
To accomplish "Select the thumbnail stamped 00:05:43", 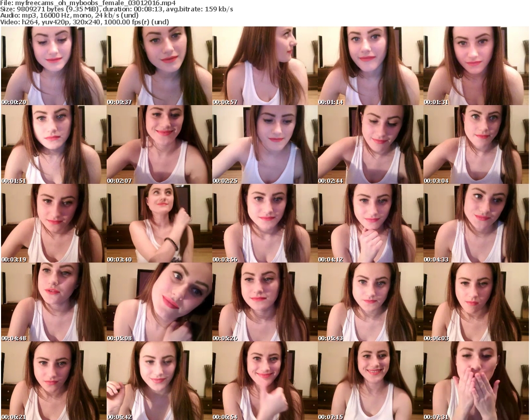I will (x=371, y=302).
